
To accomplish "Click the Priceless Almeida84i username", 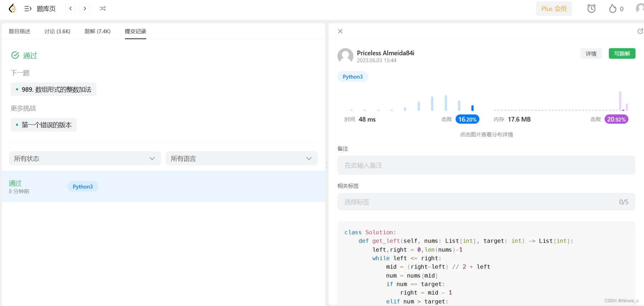I will point(386,53).
